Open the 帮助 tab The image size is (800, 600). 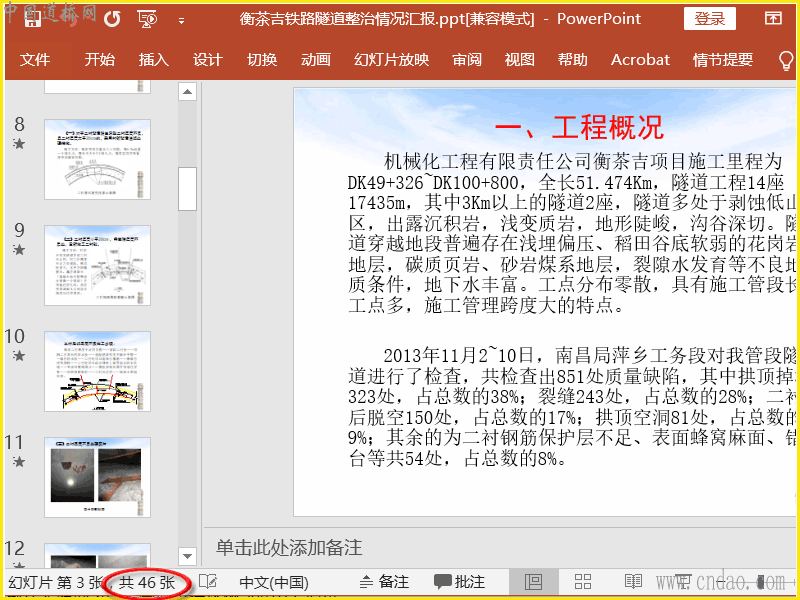point(572,60)
